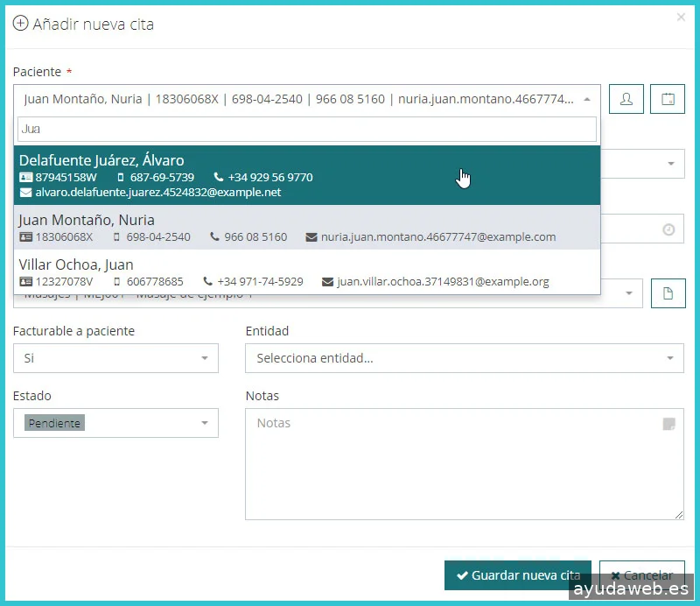The height and width of the screenshot is (606, 700).
Task: Click phone number +34 971-74-5929
Action: (260, 282)
